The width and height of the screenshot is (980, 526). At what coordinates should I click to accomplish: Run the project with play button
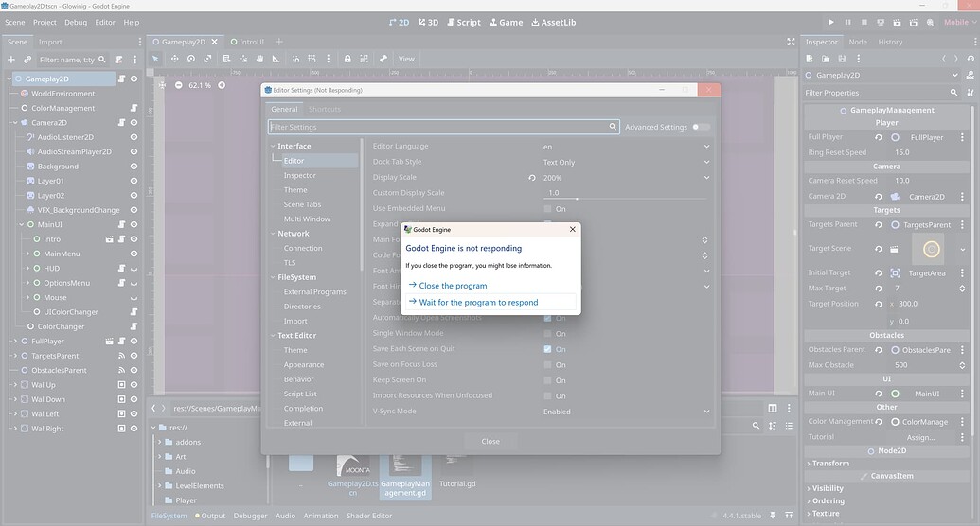[x=831, y=22]
